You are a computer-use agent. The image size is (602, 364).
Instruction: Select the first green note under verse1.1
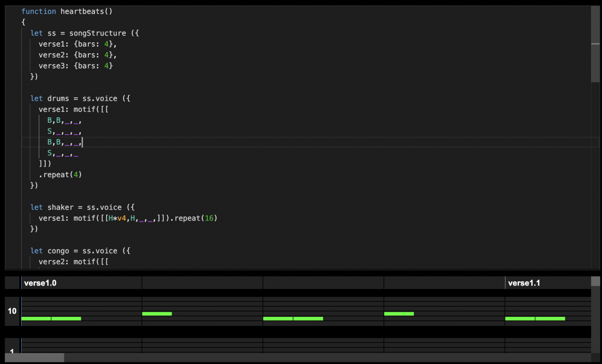520,318
